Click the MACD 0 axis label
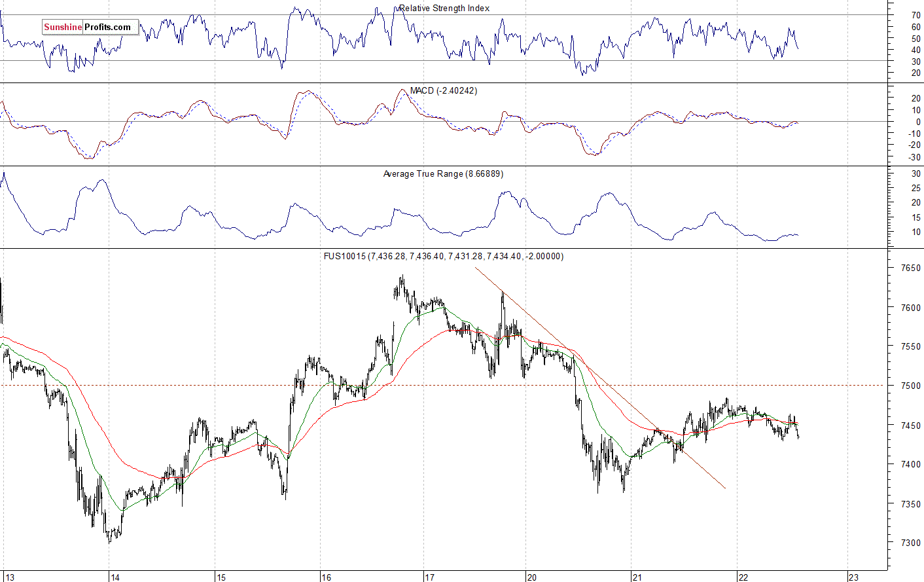924x582 pixels. 918,122
